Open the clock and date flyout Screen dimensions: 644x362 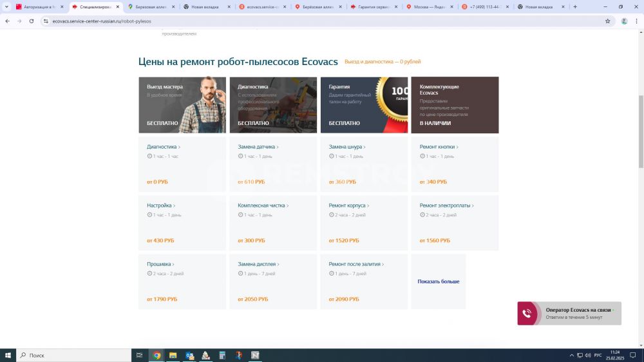click(615, 355)
